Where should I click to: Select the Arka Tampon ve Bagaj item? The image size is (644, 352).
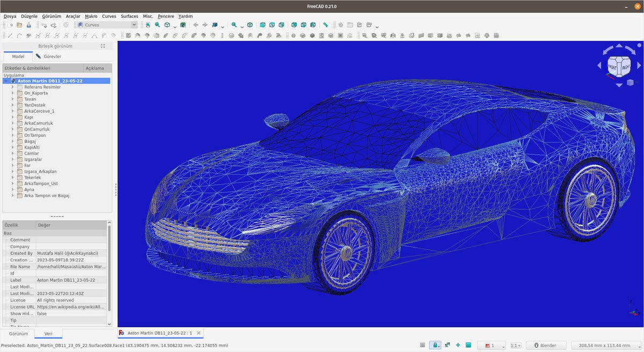pyautogui.click(x=47, y=196)
